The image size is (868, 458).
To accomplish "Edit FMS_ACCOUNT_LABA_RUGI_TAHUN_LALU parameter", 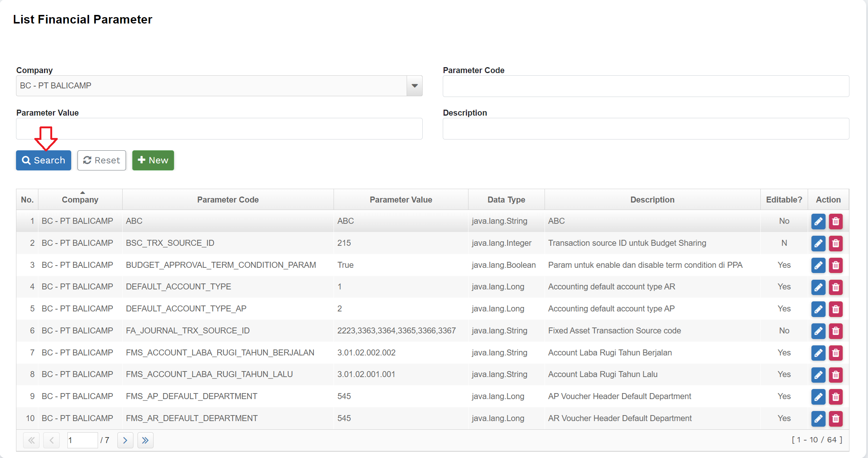I will (818, 375).
